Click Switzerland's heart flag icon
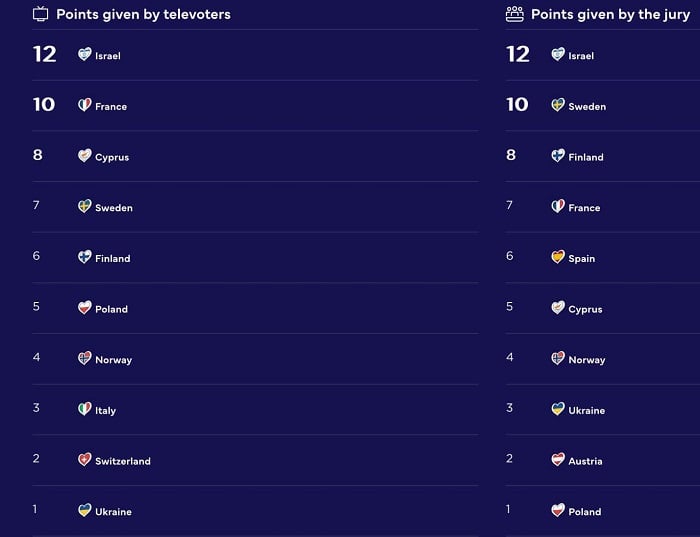This screenshot has height=537, width=700. pos(85,460)
